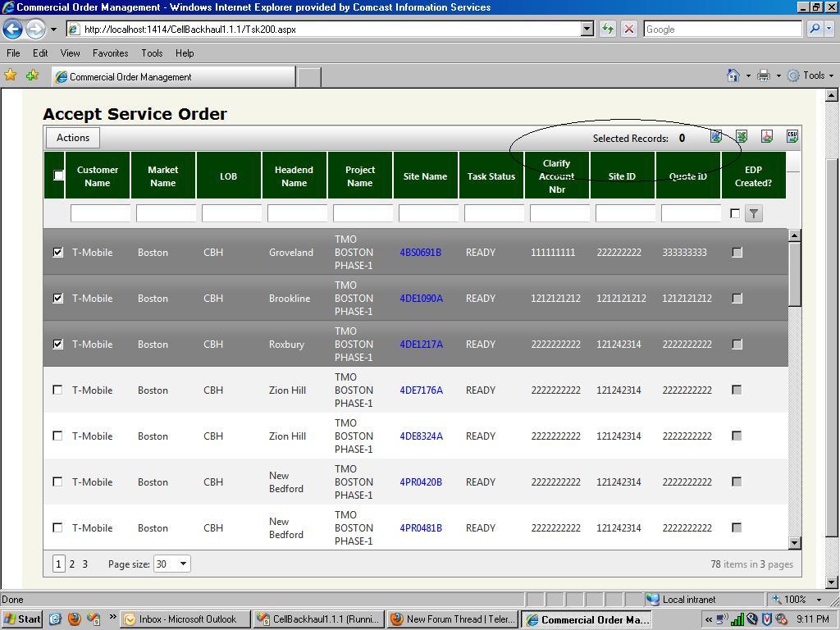Click the Actions button
Screen dimensions: 840x630
click(x=73, y=138)
